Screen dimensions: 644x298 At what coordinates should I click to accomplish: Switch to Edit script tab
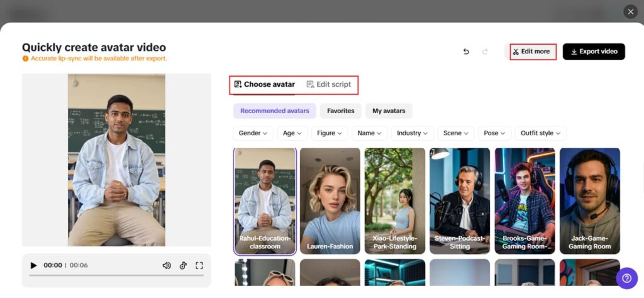click(328, 84)
